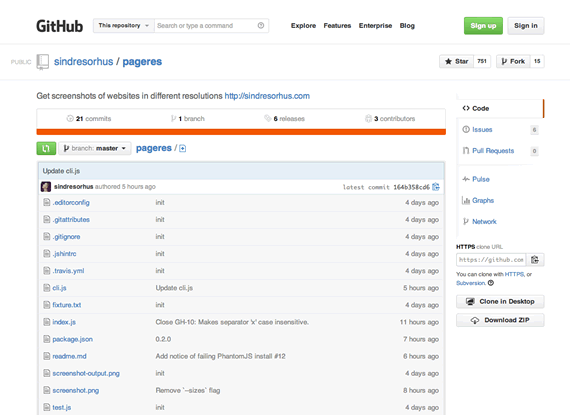Click the repository book icon

click(x=43, y=61)
